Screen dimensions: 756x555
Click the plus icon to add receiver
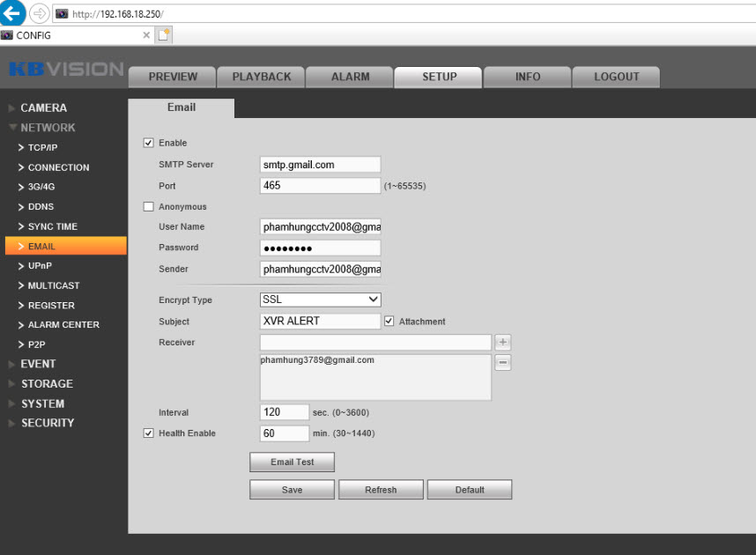(x=502, y=343)
